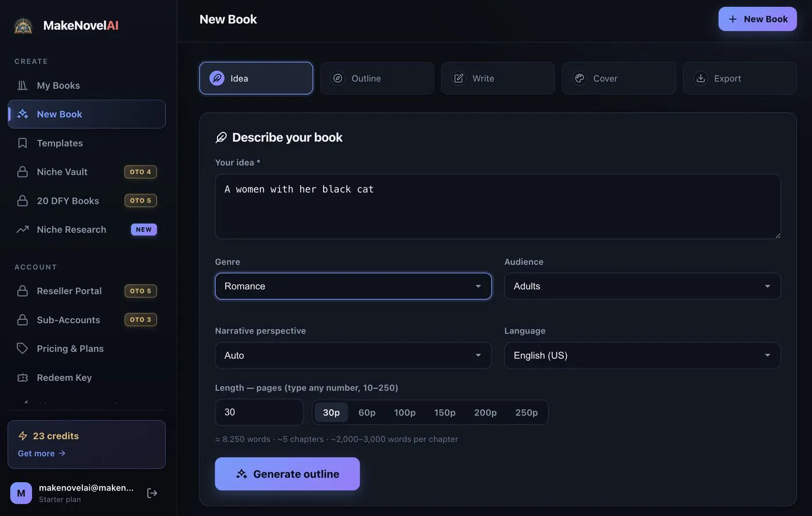Open Niche Vault in the sidebar

pos(86,172)
